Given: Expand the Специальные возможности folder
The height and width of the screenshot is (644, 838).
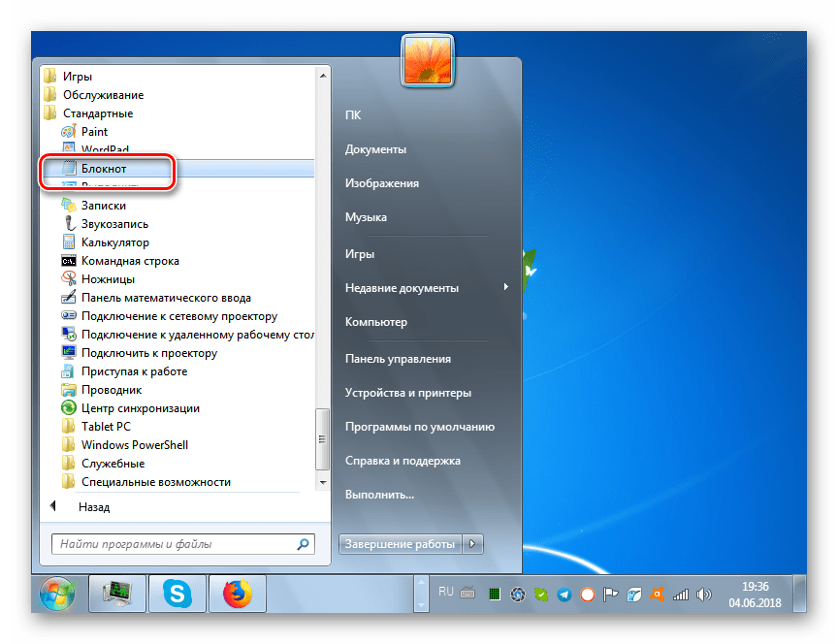Looking at the screenshot, I should 145,482.
